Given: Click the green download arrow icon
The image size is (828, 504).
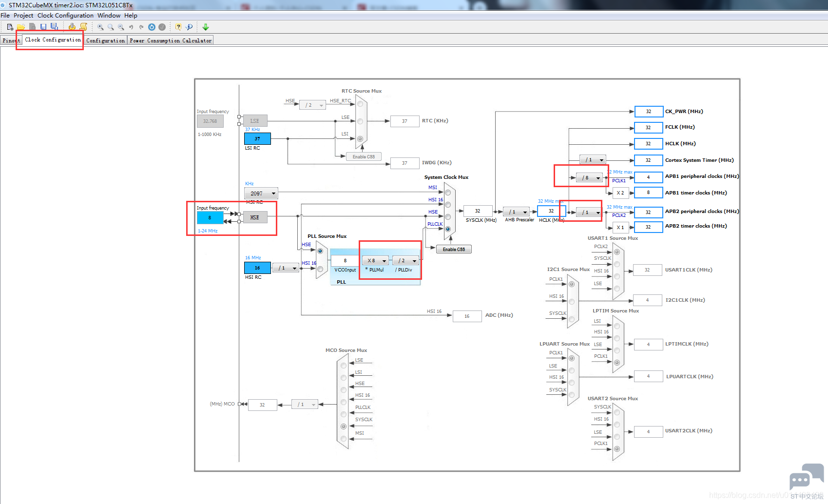Looking at the screenshot, I should [x=206, y=27].
